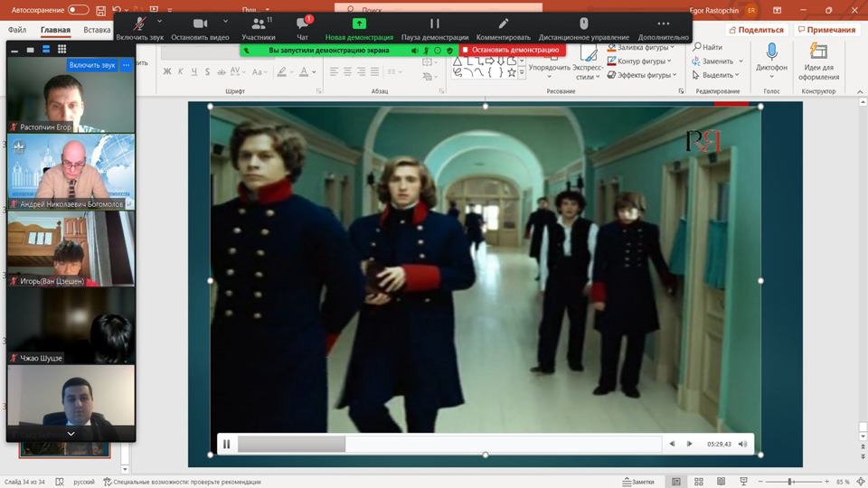Pause sharing via Пауза демонстрации

(435, 28)
